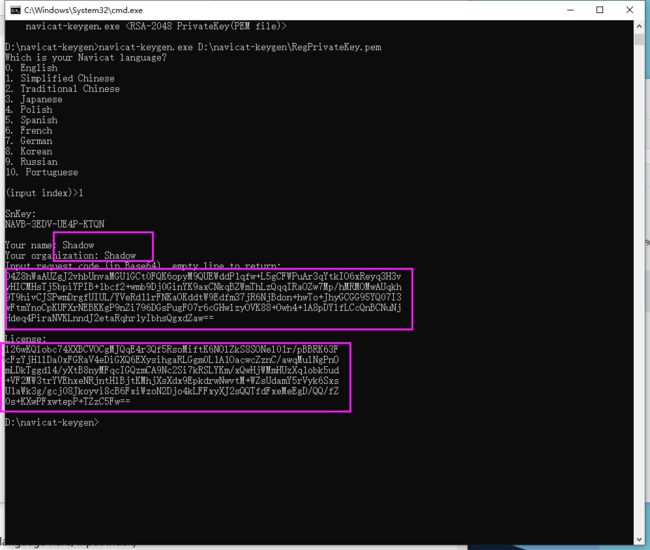
Task: Maximize the cmd.exe window
Action: click(599, 10)
